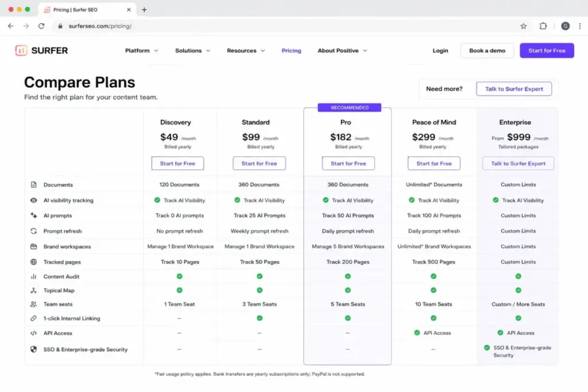This screenshot has width=588, height=392.
Task: Open a new browser tab
Action: (144, 10)
